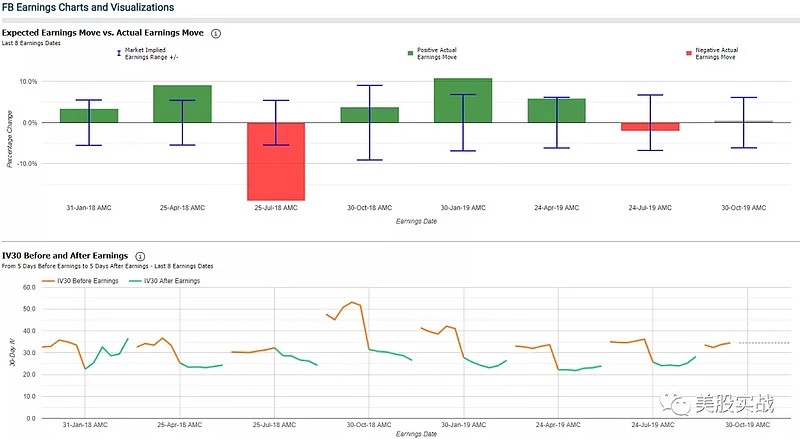This screenshot has height=439, width=800.
Task: Click the '60.0' axis label in IV30 chart
Action: pos(30,287)
